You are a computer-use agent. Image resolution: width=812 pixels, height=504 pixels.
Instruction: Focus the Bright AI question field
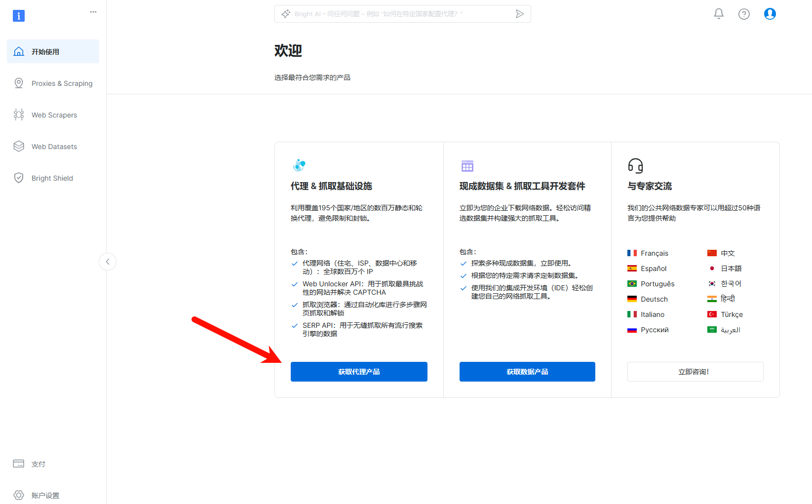pos(395,14)
